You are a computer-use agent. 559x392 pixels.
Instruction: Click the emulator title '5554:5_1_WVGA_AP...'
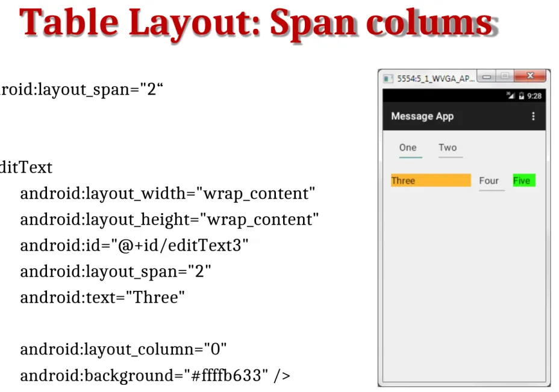(x=436, y=79)
